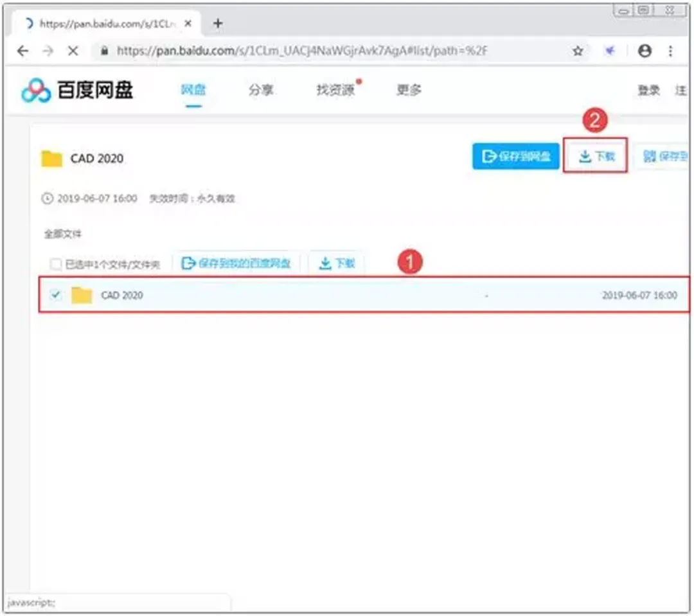Click the top 下载 button
Screen dimensions: 694x616
point(596,156)
